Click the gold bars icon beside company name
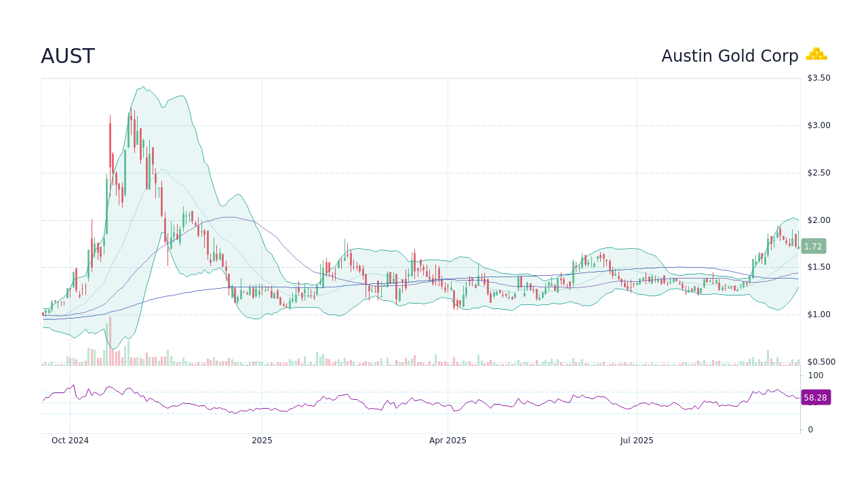The width and height of the screenshot is (868, 488). (x=816, y=54)
